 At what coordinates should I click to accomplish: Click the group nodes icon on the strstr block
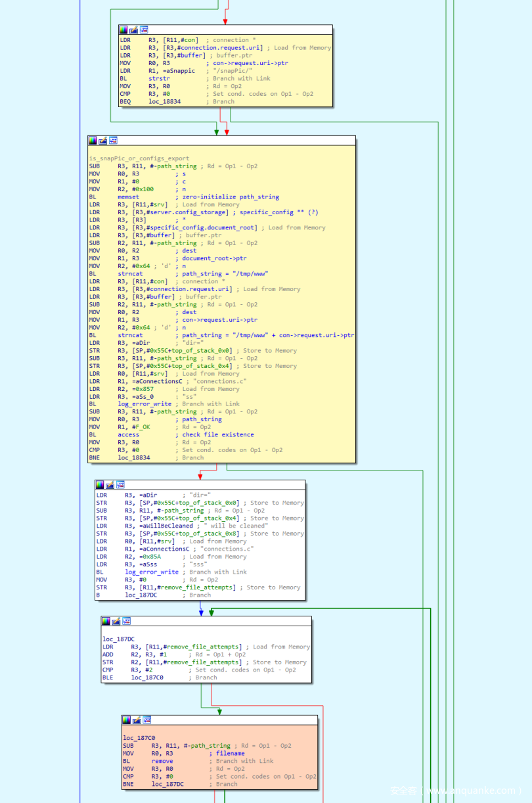coord(144,30)
